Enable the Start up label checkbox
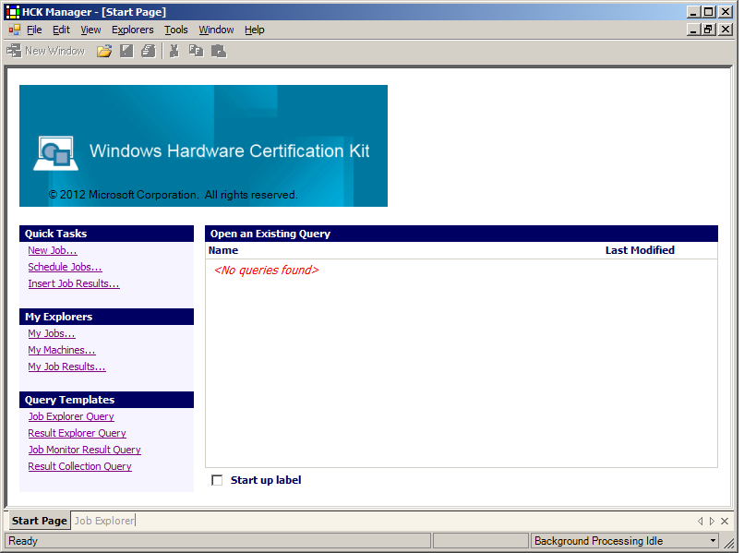The height and width of the screenshot is (553, 756). [x=217, y=480]
